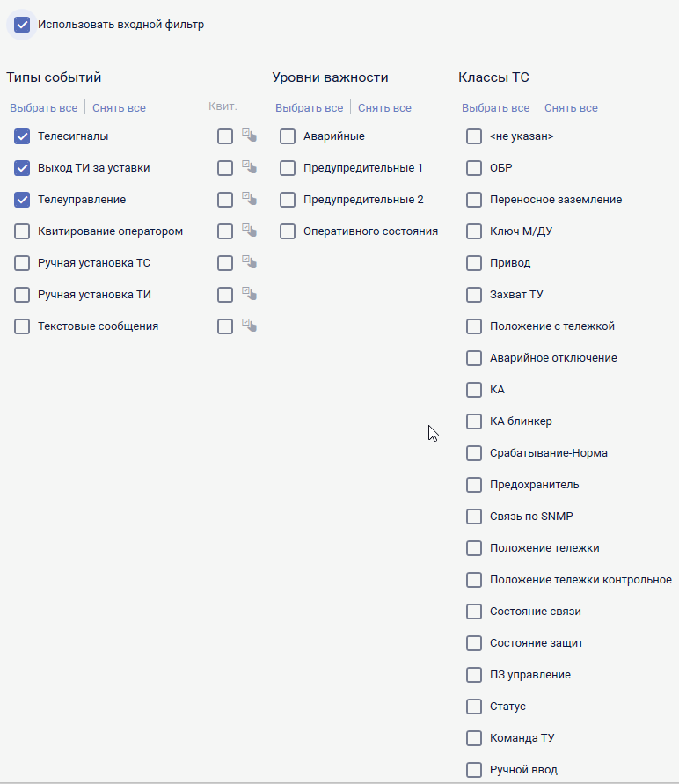Screen dimensions: 679x784
Task: Uncheck the Телесигналы event type
Action: pos(22,136)
